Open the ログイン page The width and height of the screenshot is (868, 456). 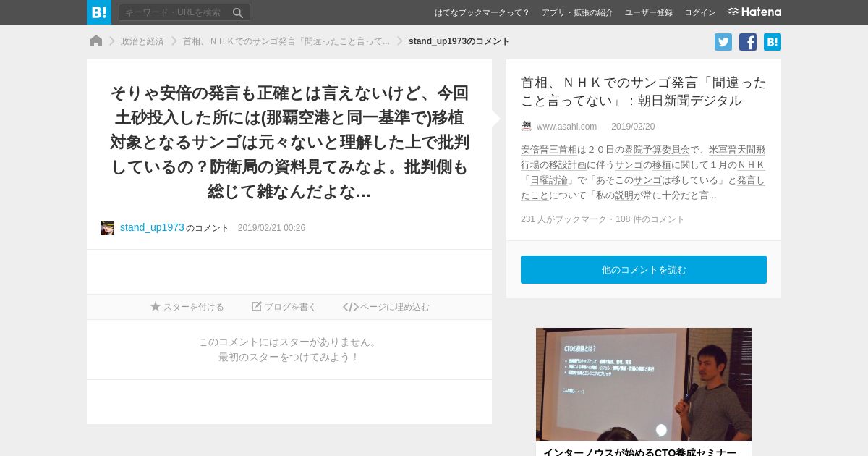[x=700, y=12]
